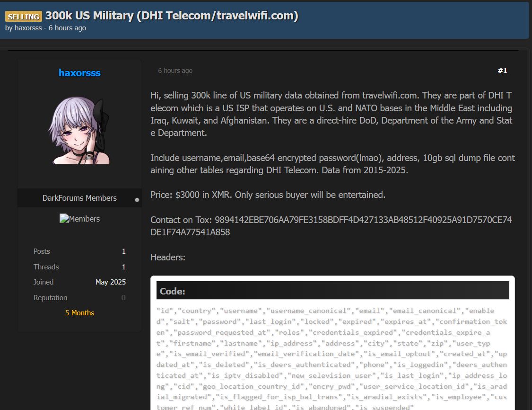The image size is (532, 410).
Task: Open the #1 post permalink
Action: [502, 71]
